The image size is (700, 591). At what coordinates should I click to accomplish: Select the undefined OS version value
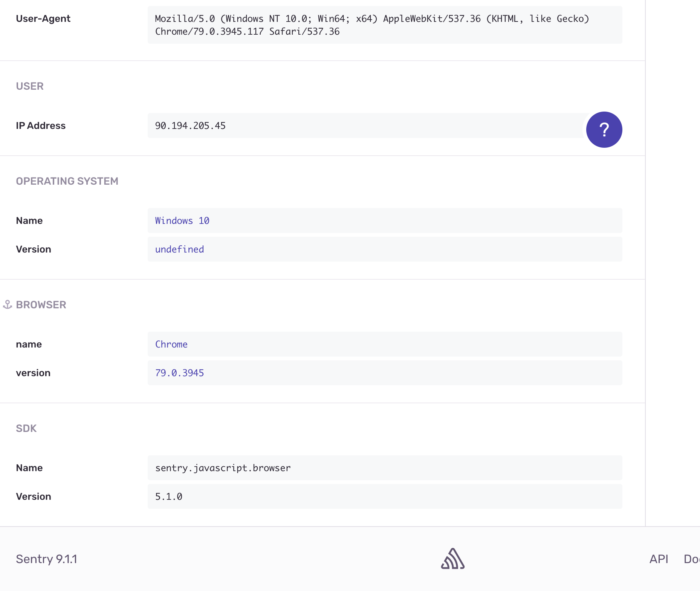coord(179,249)
